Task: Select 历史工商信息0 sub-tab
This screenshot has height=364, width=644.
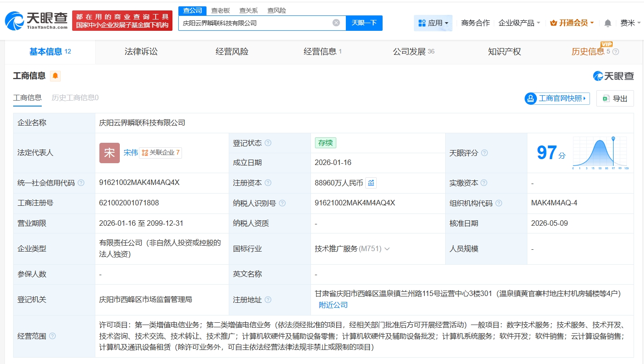Action: pos(75,97)
